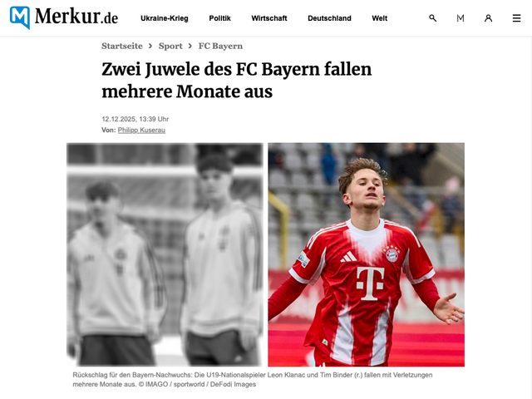Open the user account profile icon
This screenshot has width=532, height=399.
(488, 18)
